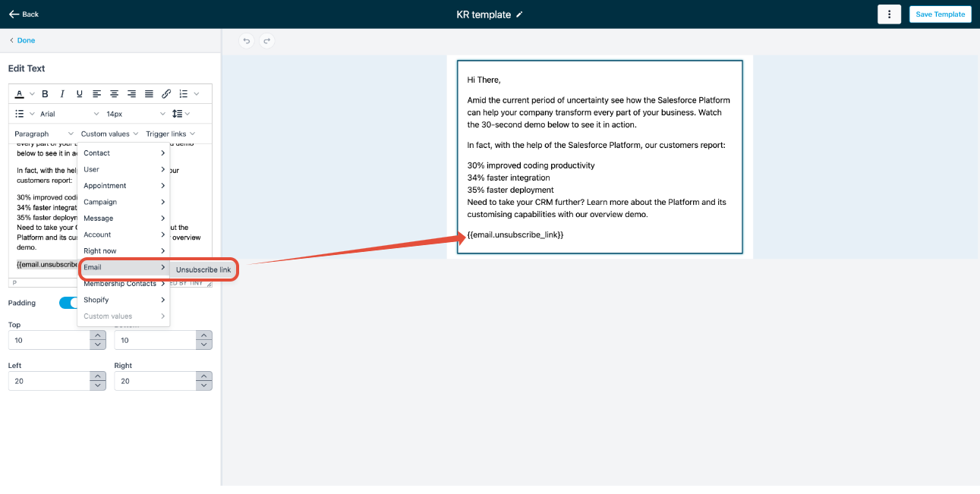Toggle bold formatting
The image size is (980, 494).
pos(45,94)
